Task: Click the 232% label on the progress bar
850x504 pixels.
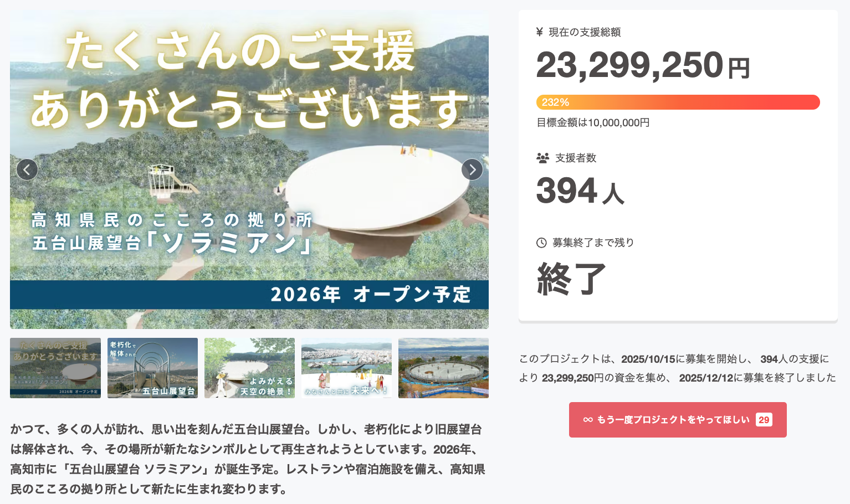Action: click(555, 102)
